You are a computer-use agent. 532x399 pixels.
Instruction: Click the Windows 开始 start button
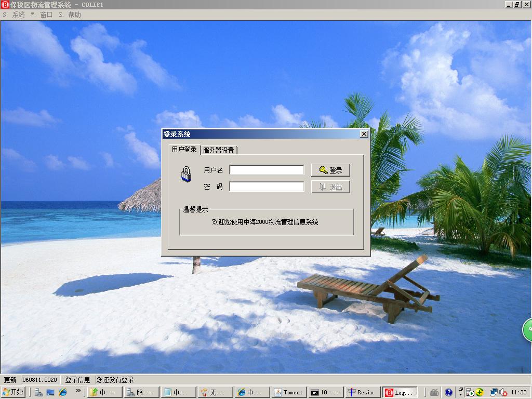13,392
